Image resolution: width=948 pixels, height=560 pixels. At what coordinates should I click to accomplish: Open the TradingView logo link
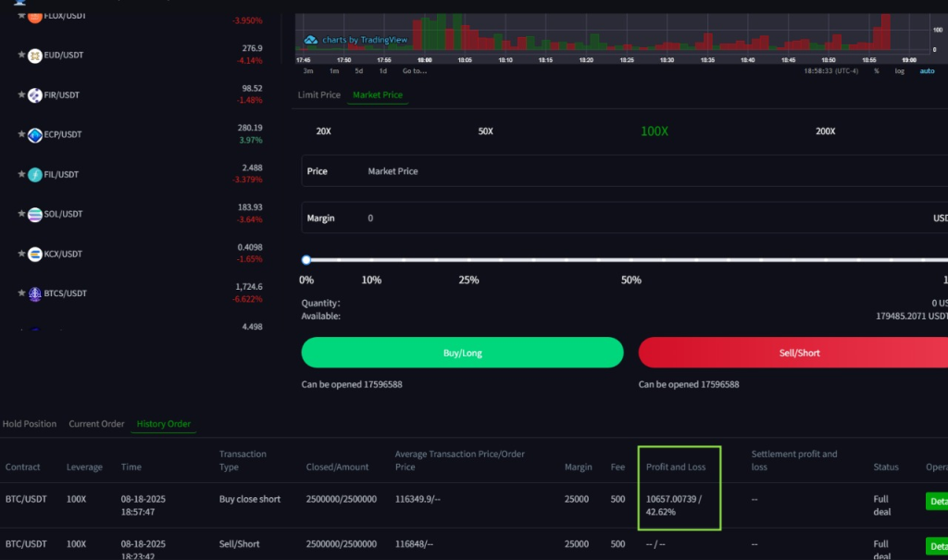coord(311,40)
